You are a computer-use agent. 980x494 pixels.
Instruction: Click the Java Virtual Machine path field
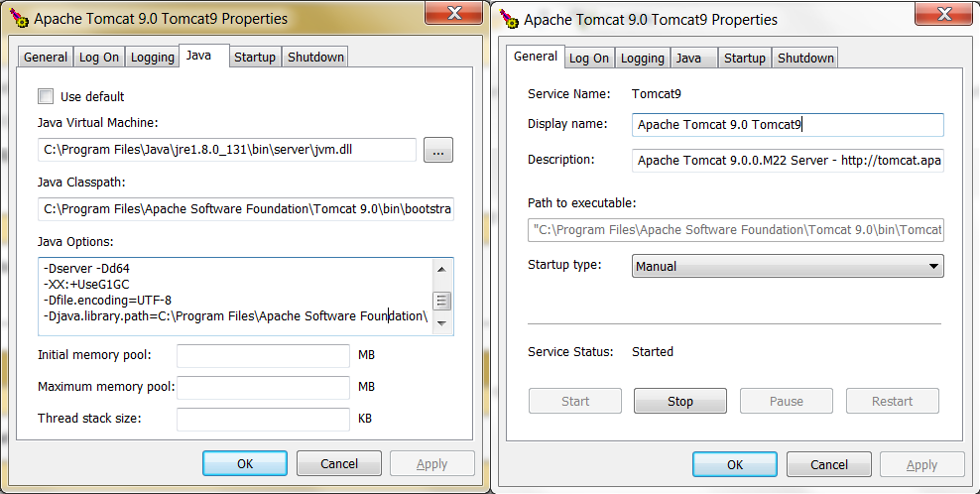coord(227,150)
